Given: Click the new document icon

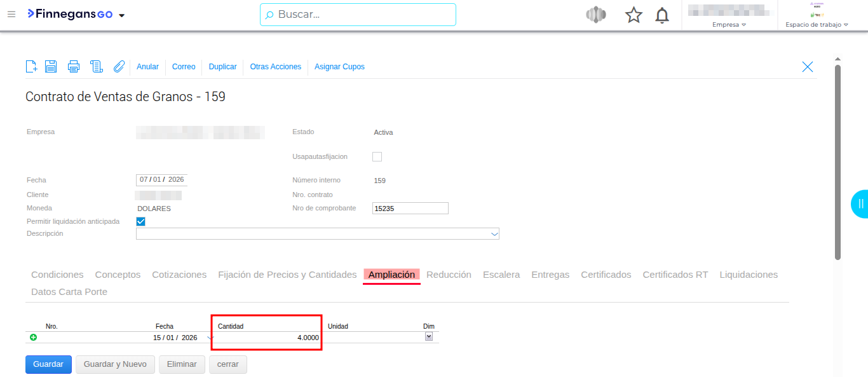Looking at the screenshot, I should (31, 67).
